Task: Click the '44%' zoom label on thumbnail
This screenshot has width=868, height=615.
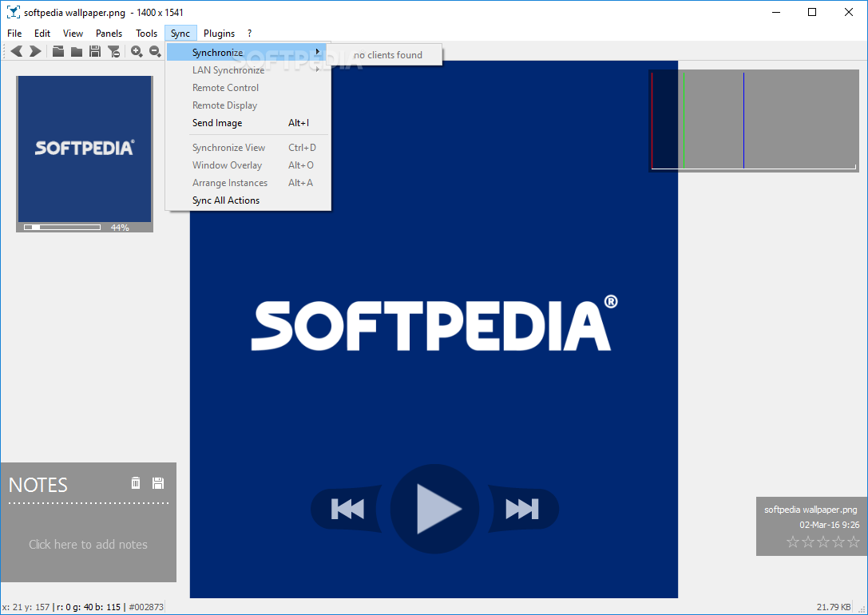Action: 120,228
